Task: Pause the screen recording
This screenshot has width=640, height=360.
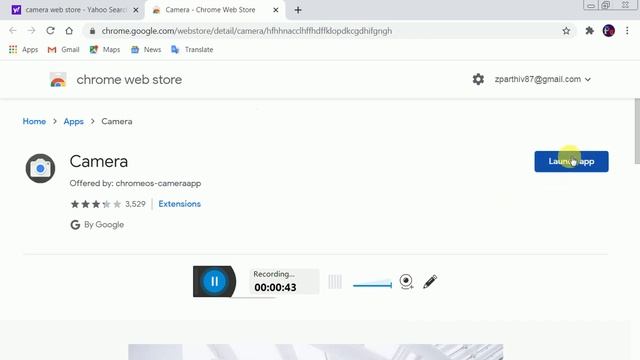Action: (x=214, y=281)
